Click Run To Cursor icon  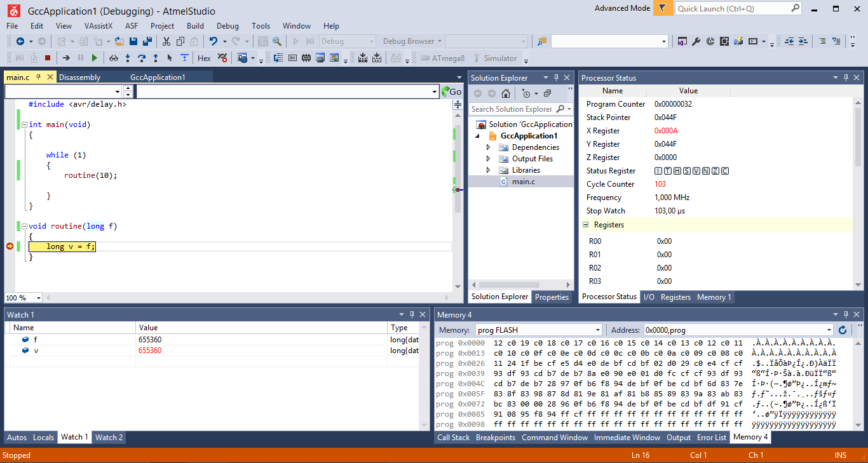pos(170,58)
